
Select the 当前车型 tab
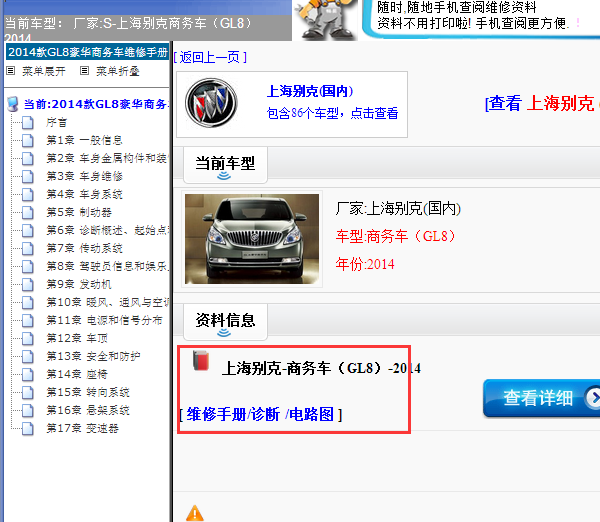tap(225, 165)
